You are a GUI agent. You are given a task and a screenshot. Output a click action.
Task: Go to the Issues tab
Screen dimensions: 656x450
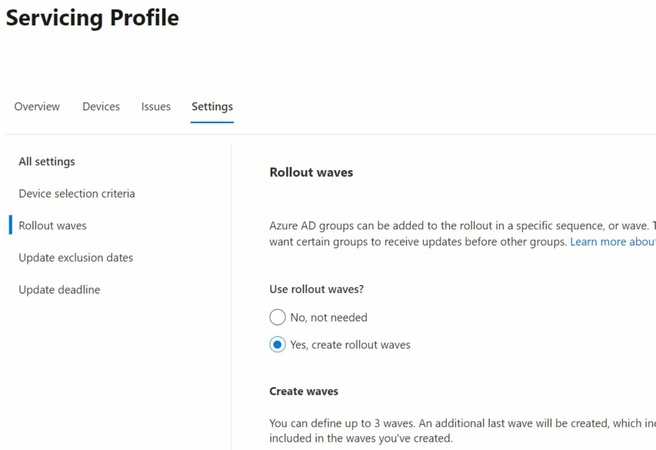coord(156,107)
